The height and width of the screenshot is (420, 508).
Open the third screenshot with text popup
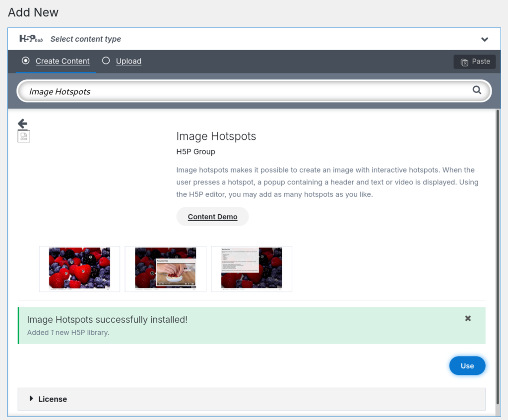[x=252, y=269]
